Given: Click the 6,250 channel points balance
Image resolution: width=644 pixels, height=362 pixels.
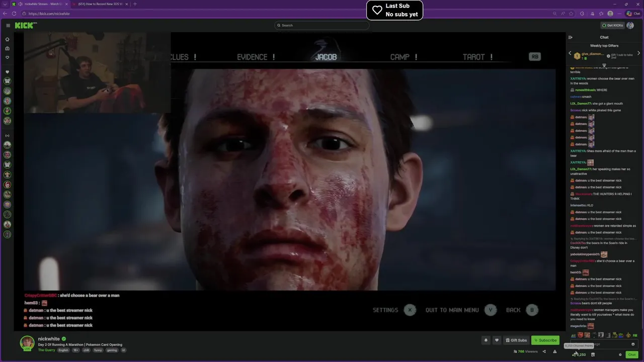Looking at the screenshot, I should tap(579, 354).
